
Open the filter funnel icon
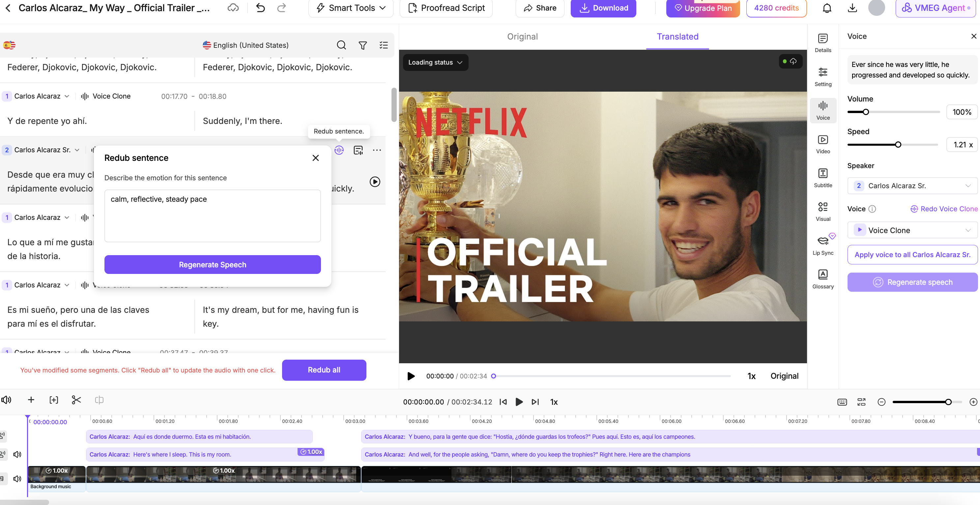coord(362,45)
